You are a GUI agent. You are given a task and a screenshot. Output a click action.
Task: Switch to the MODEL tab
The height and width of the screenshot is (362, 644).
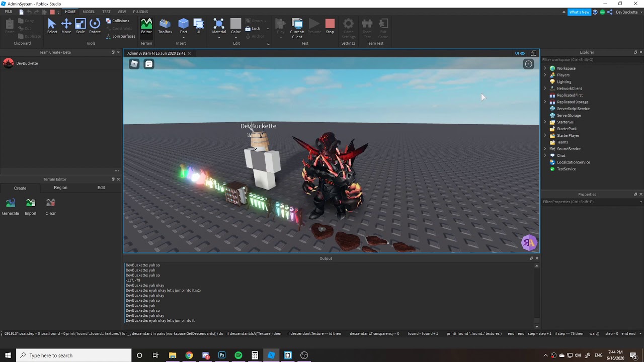[x=89, y=12]
